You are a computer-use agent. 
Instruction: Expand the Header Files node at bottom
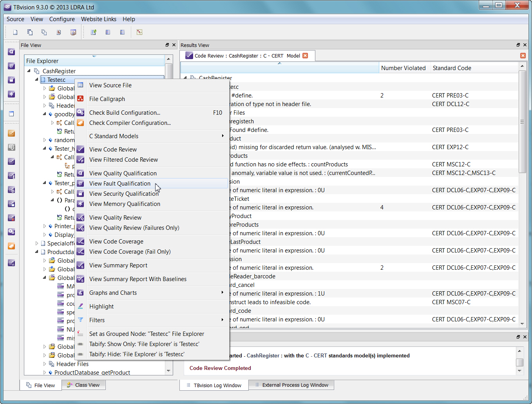pyautogui.click(x=45, y=364)
